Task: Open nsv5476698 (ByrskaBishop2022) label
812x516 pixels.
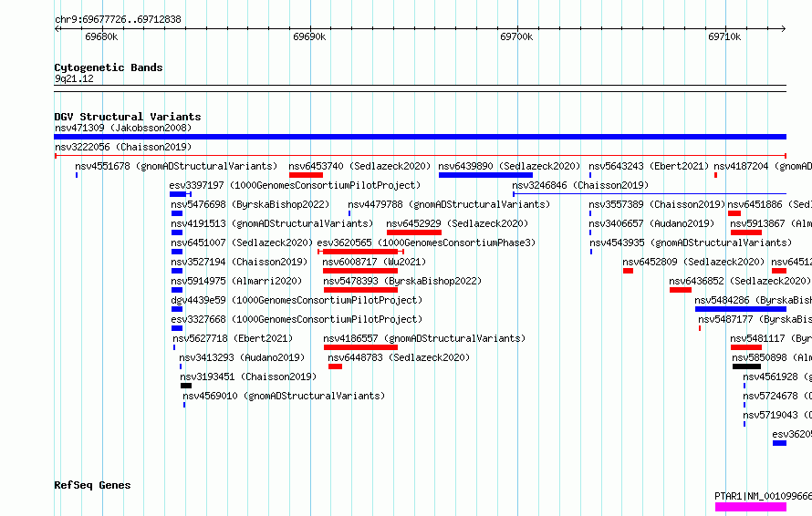Action: coord(250,204)
